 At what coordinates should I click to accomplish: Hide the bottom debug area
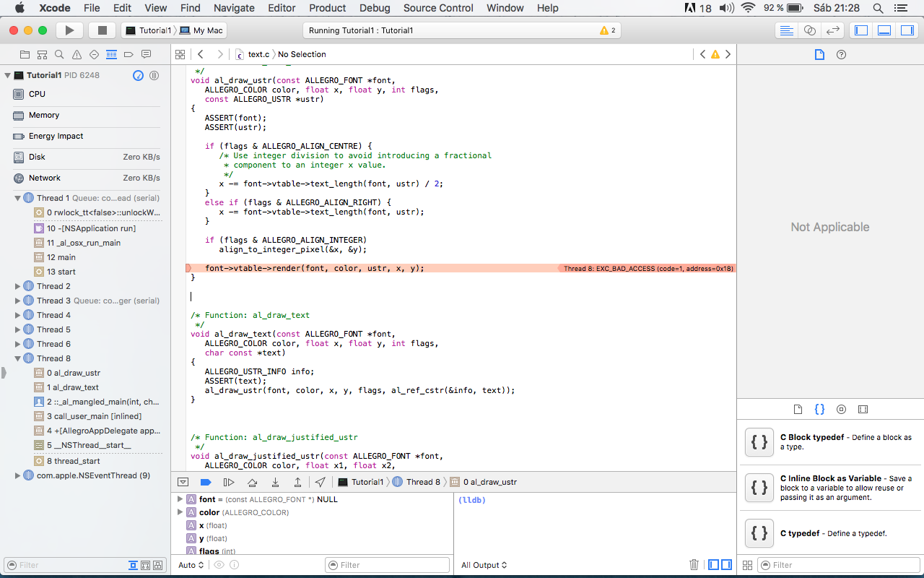[x=183, y=482]
